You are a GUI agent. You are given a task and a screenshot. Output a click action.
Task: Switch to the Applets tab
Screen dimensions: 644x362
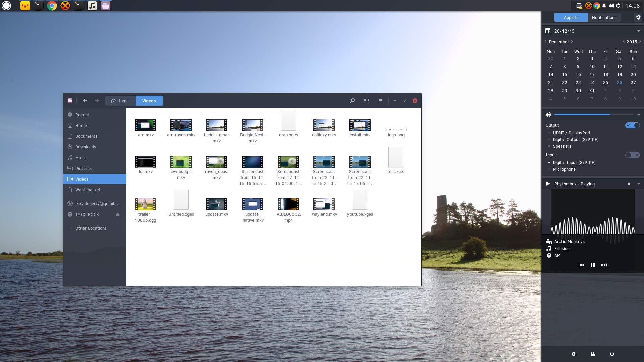571,17
